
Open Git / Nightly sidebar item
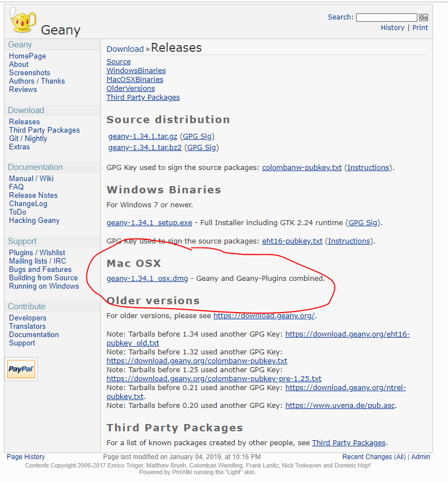[28, 139]
